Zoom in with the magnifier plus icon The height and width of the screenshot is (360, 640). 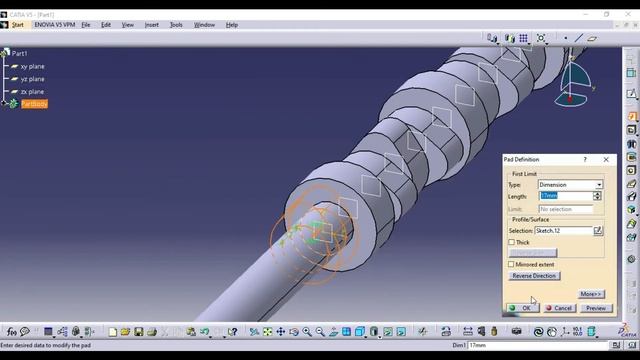[307, 332]
